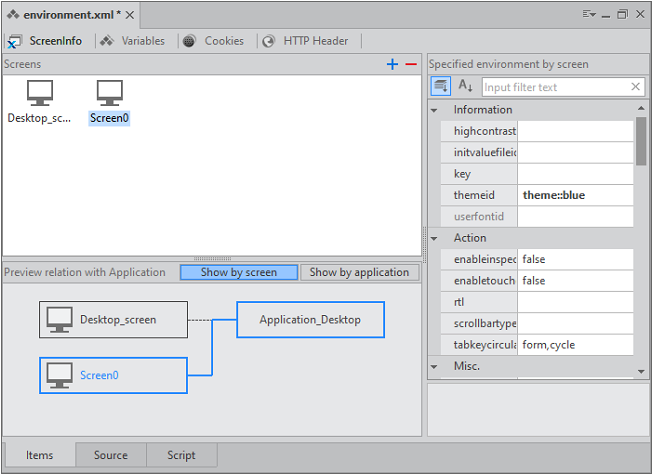Enable Show by screen view

click(x=239, y=272)
